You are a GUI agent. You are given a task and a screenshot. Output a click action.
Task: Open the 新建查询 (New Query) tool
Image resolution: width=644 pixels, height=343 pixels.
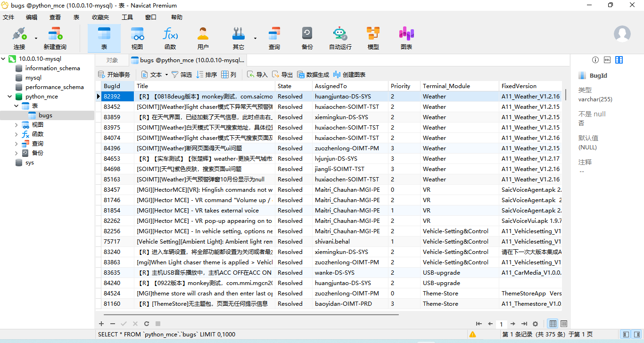point(55,38)
